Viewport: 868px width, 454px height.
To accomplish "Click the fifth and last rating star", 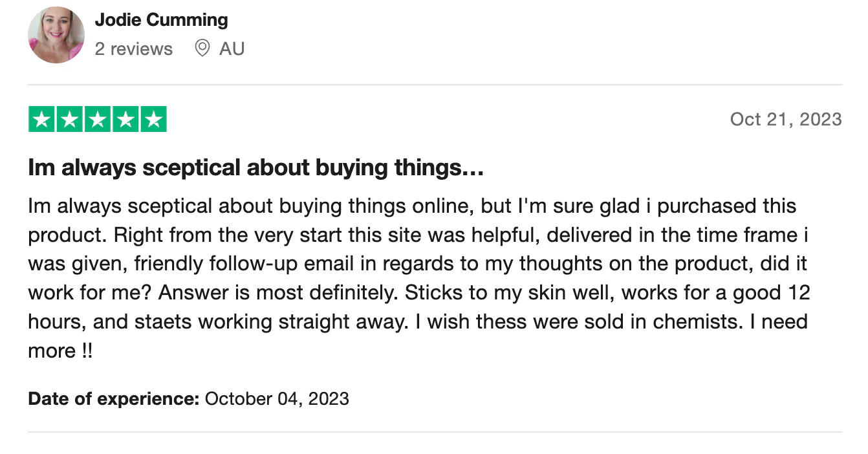I will click(153, 119).
